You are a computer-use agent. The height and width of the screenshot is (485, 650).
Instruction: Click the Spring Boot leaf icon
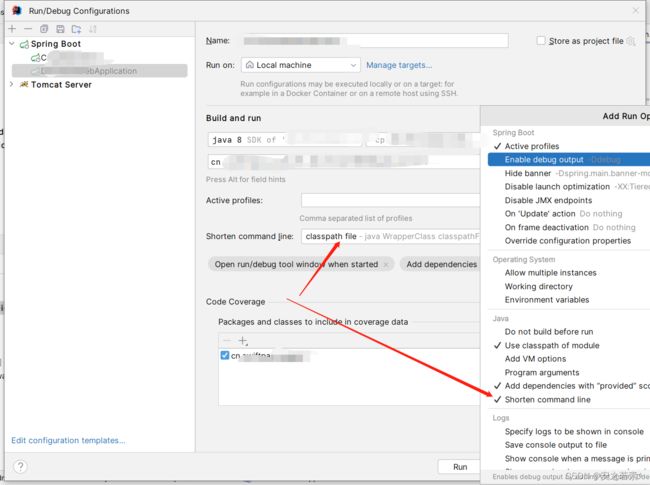[x=24, y=44]
